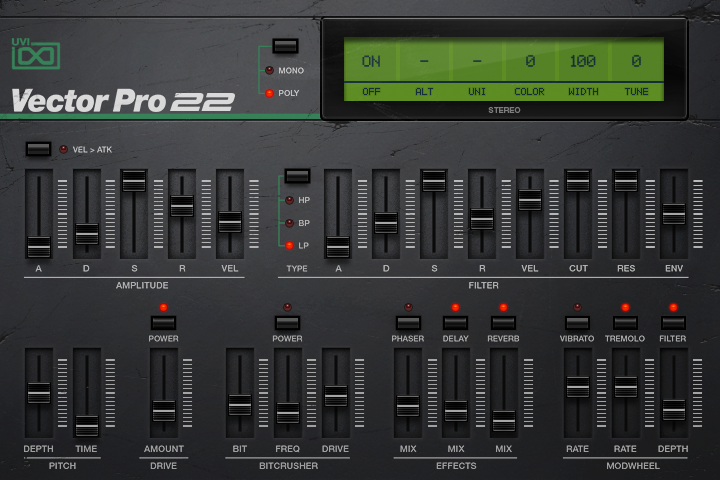Click the Delay MIX slider handle
Image resolution: width=720 pixels, height=480 pixels.
456,411
